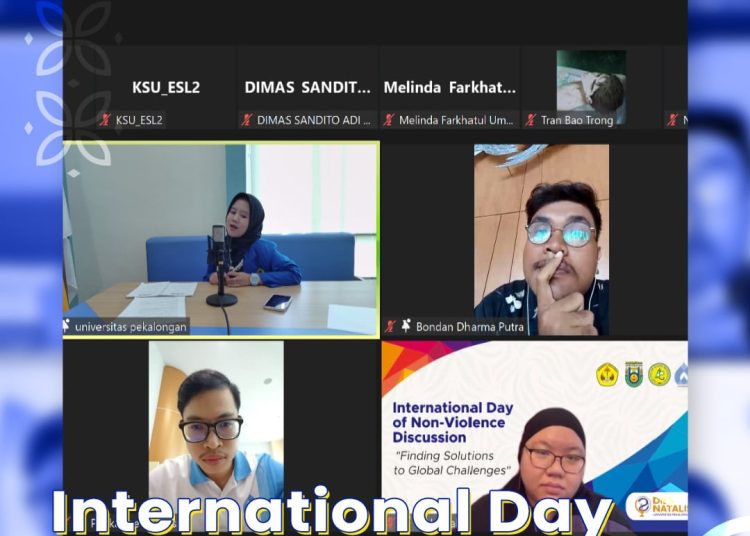
Task: Select the video of the man in the white and blue shirt
Action: point(216,435)
